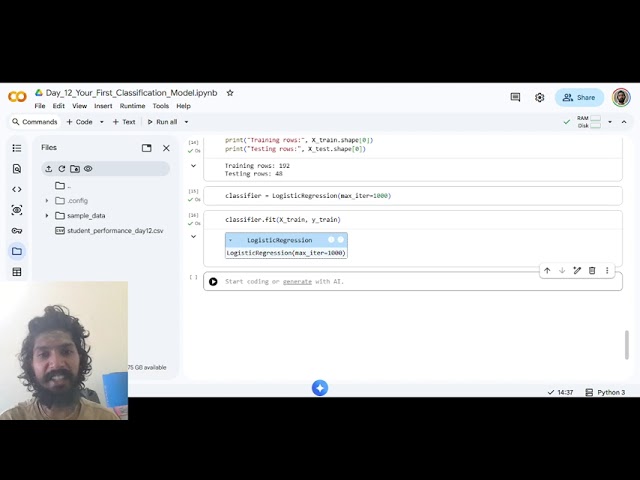
Task: Click the Share button
Action: point(579,98)
